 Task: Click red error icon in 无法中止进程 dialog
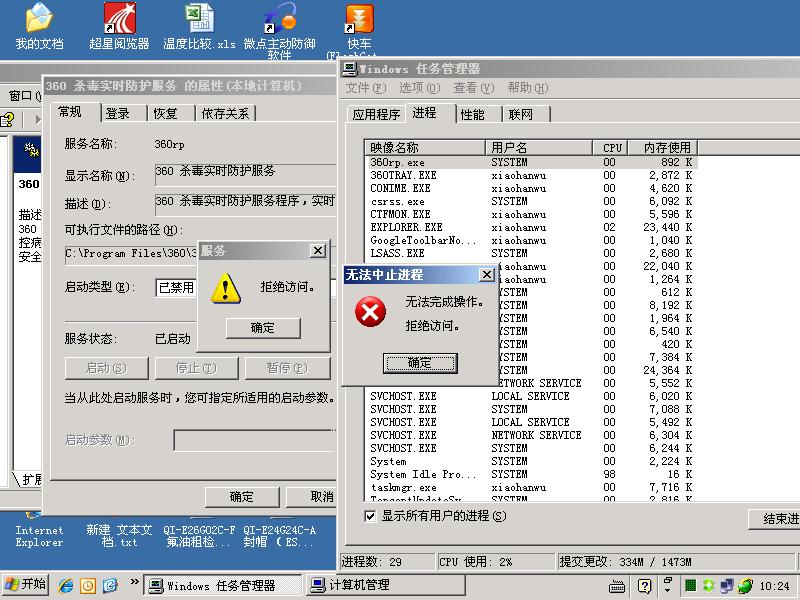[x=370, y=311]
